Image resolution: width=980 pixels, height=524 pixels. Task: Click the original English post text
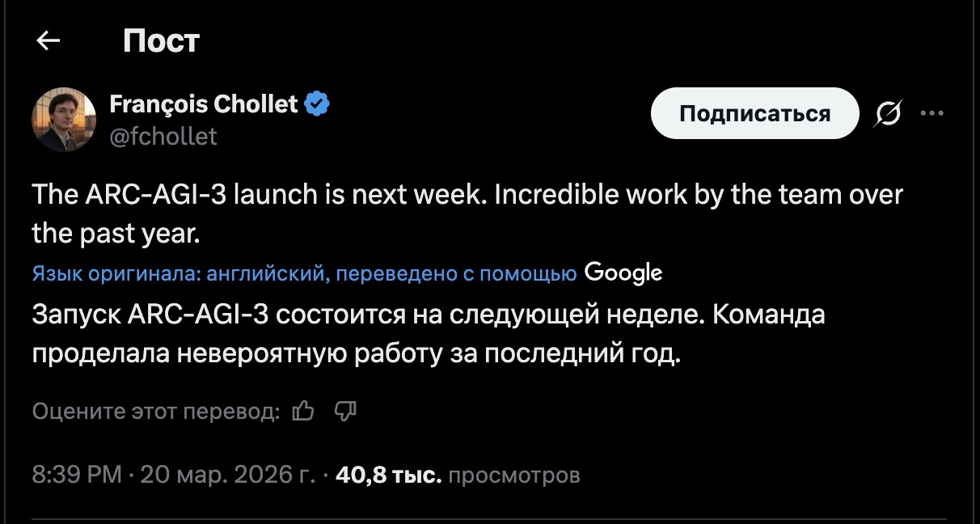467,213
